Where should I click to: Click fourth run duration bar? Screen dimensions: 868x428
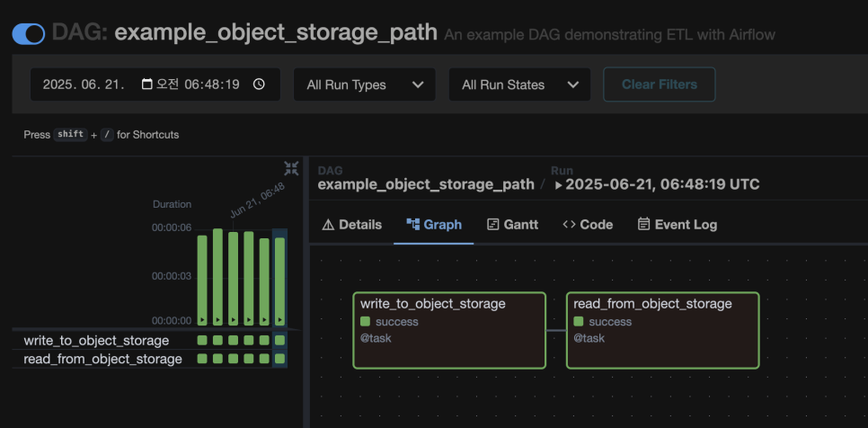pyautogui.click(x=249, y=279)
